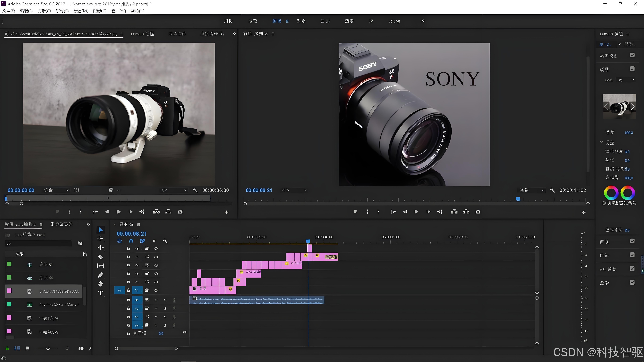The height and width of the screenshot is (362, 644).
Task: Export frame from Program monitor camera icon
Action: coord(478,212)
